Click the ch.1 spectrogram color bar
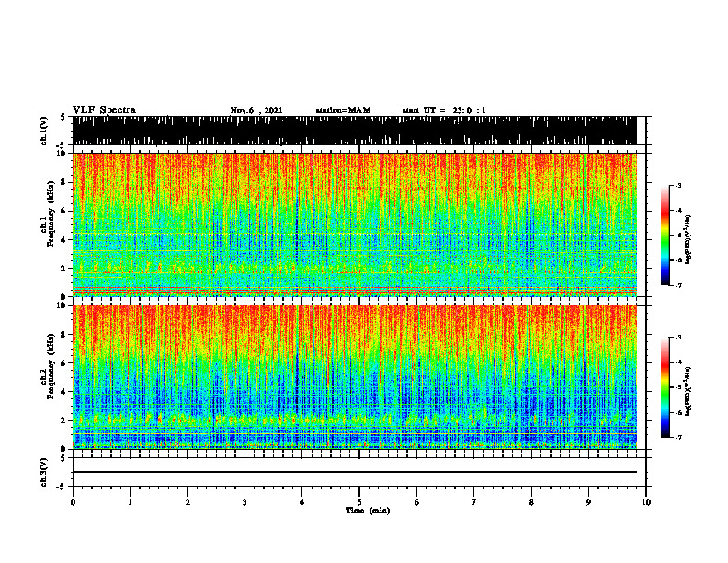 point(665,236)
